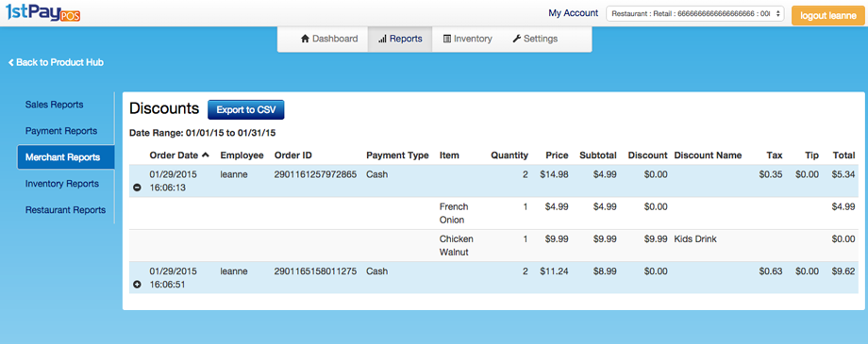Open Inventory Reports in sidebar
The image size is (868, 344).
point(62,184)
